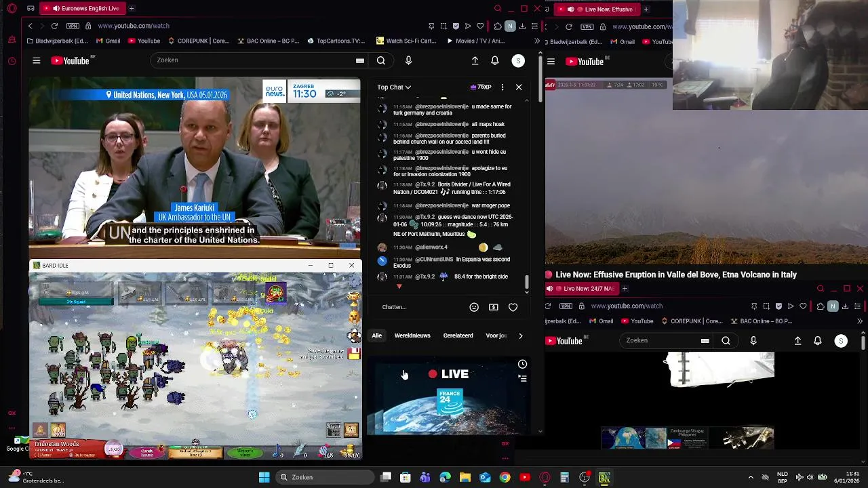Expand bookmarks overflow chevron in Euronews window
868x488 pixels.
coord(537,41)
